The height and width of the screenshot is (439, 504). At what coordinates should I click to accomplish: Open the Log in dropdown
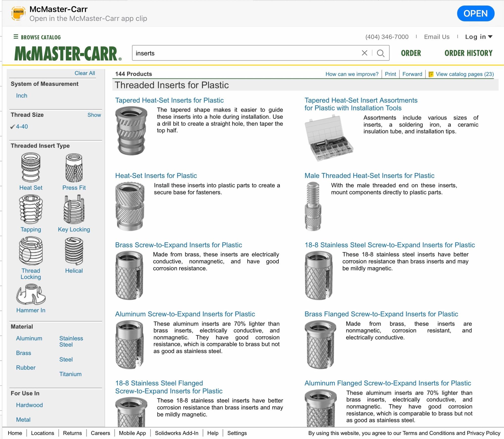[x=478, y=37]
